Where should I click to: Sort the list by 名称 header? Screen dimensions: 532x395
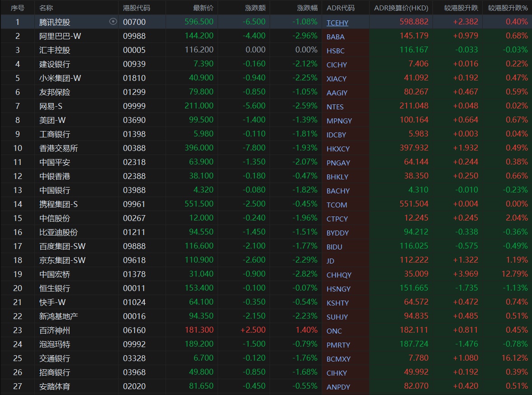point(46,8)
